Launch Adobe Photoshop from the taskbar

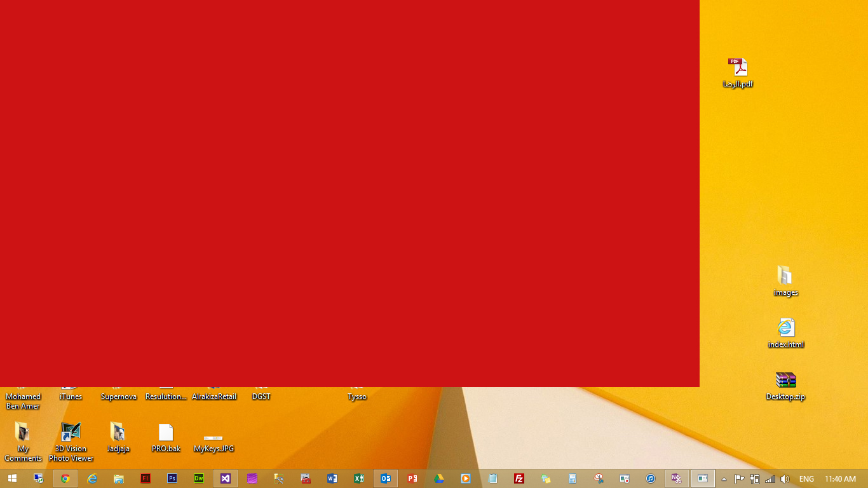(172, 478)
